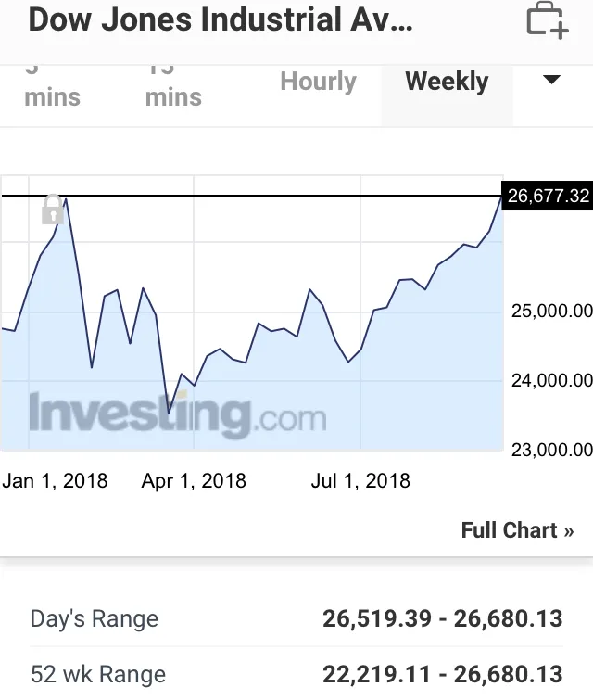The image size is (593, 700).
Task: Click the 24,000.00 price axis label
Action: click(551, 380)
